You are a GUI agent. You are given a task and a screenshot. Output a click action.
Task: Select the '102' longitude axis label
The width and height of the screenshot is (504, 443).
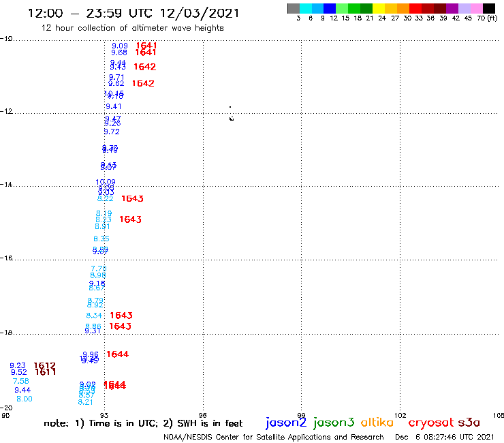point(400,415)
